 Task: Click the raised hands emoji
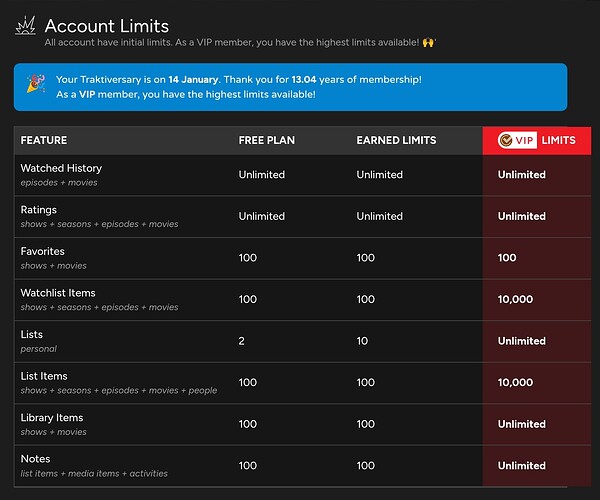pos(428,42)
